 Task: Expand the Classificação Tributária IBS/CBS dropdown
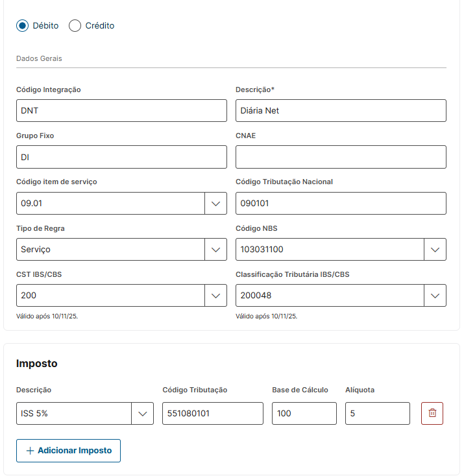[435, 296]
